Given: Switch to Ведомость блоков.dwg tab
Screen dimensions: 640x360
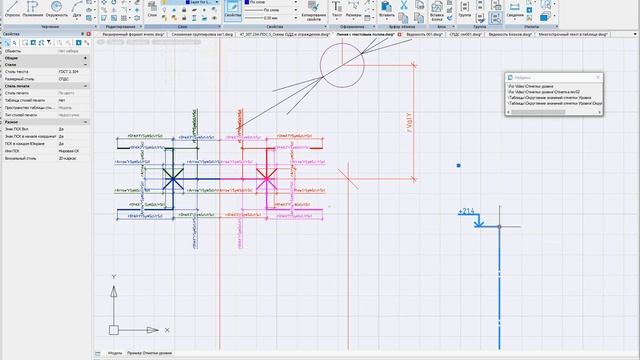Looking at the screenshot, I should 510,34.
